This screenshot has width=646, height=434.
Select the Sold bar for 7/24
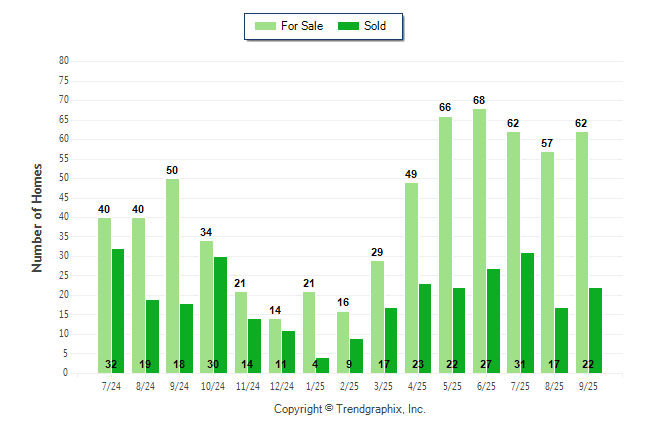118,310
